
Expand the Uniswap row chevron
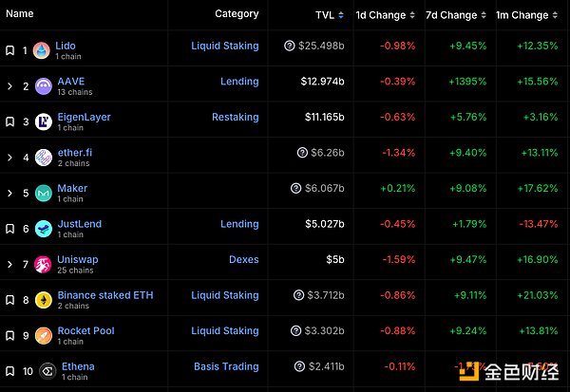[10, 264]
